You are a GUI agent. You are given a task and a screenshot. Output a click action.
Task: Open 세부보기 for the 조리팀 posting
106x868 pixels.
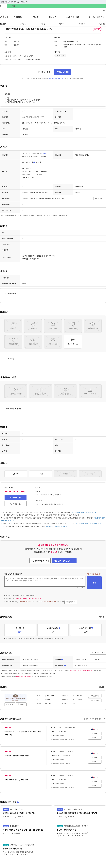coord(95,762)
